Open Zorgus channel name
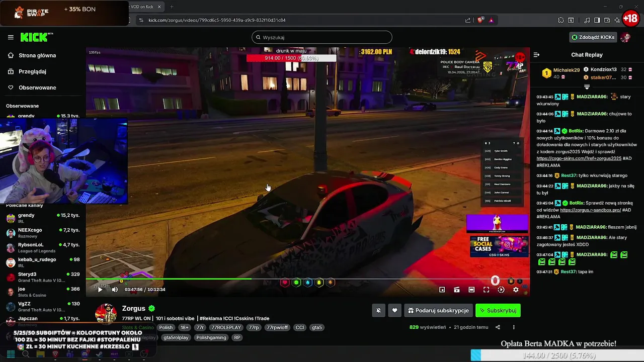 133,308
